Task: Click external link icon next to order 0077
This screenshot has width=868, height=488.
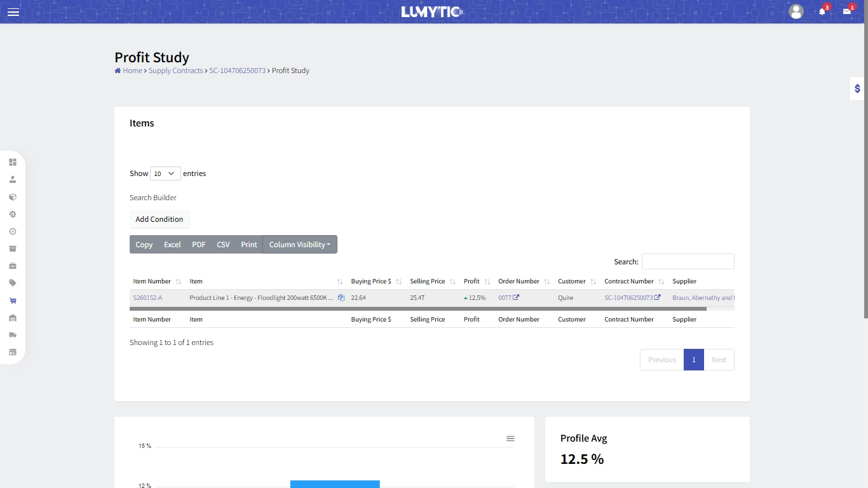Action: pos(516,297)
